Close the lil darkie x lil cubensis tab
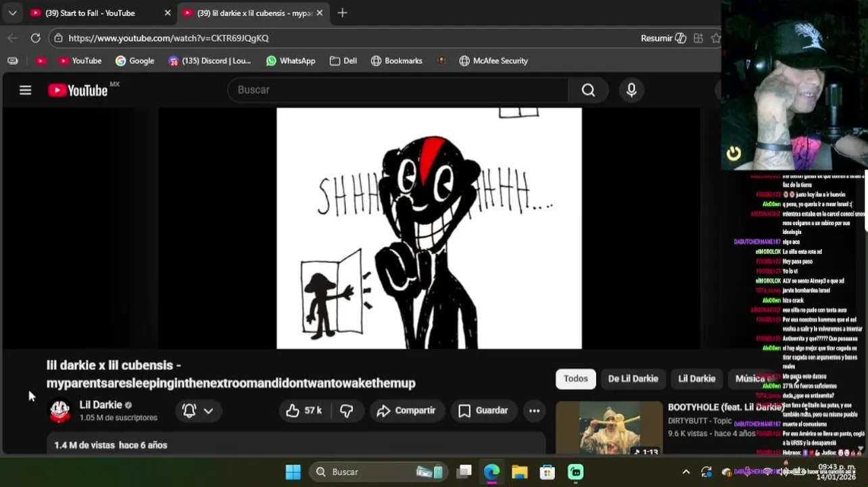 [x=320, y=13]
